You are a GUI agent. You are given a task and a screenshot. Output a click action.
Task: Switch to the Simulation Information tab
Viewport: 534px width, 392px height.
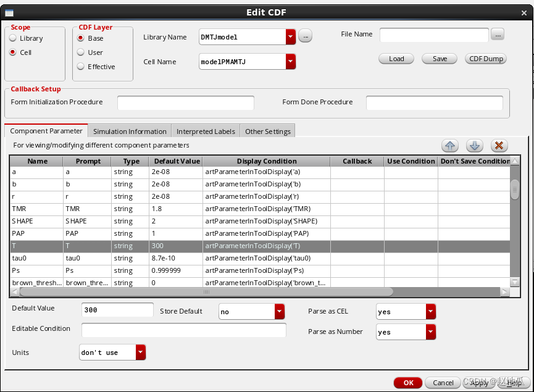130,131
